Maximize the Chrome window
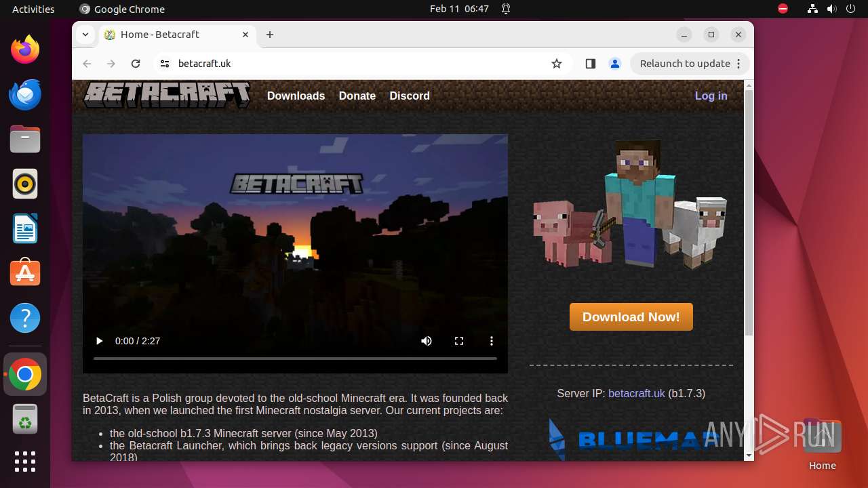Image resolution: width=868 pixels, height=488 pixels. coord(711,35)
